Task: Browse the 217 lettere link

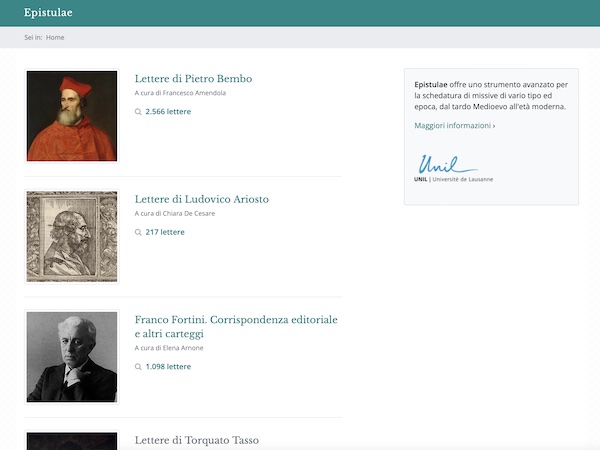Action: (x=165, y=232)
